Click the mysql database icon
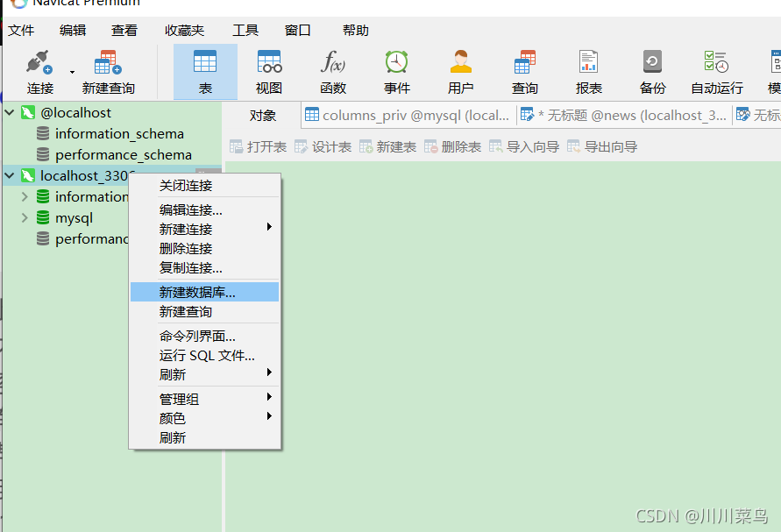The height and width of the screenshot is (532, 781). pos(43,217)
